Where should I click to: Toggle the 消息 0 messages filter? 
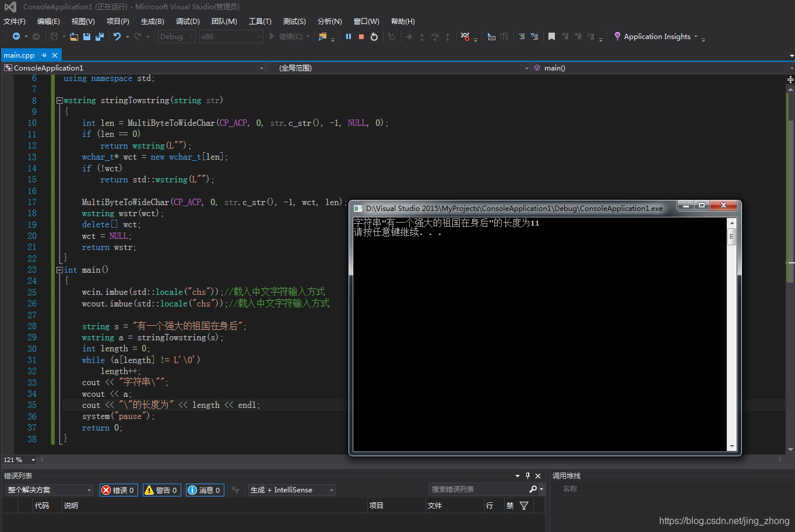pos(205,489)
